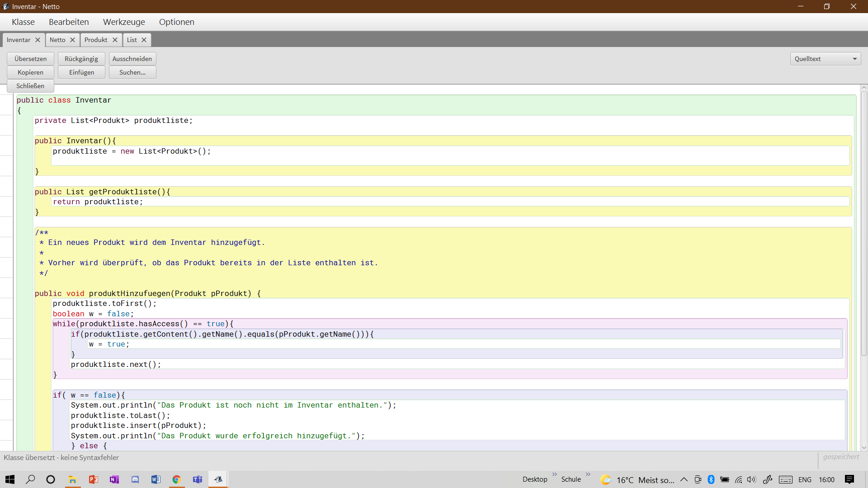Screen dimensions: 868x488
Task: Close the Inventar tab with its X
Action: [x=38, y=40]
